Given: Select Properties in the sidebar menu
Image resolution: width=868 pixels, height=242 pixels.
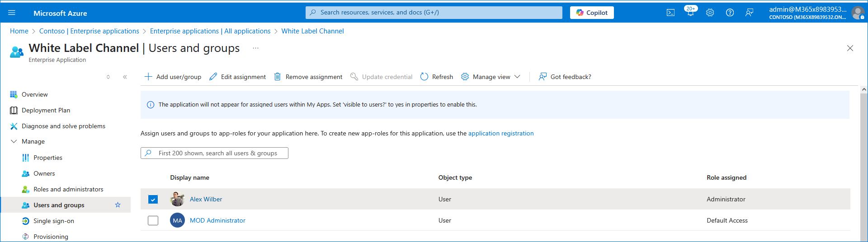Looking at the screenshot, I should (x=47, y=158).
